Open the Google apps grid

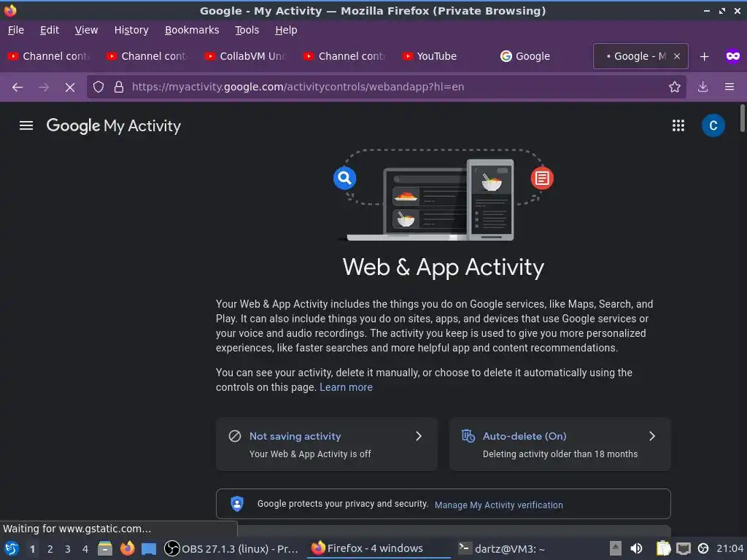tap(678, 125)
